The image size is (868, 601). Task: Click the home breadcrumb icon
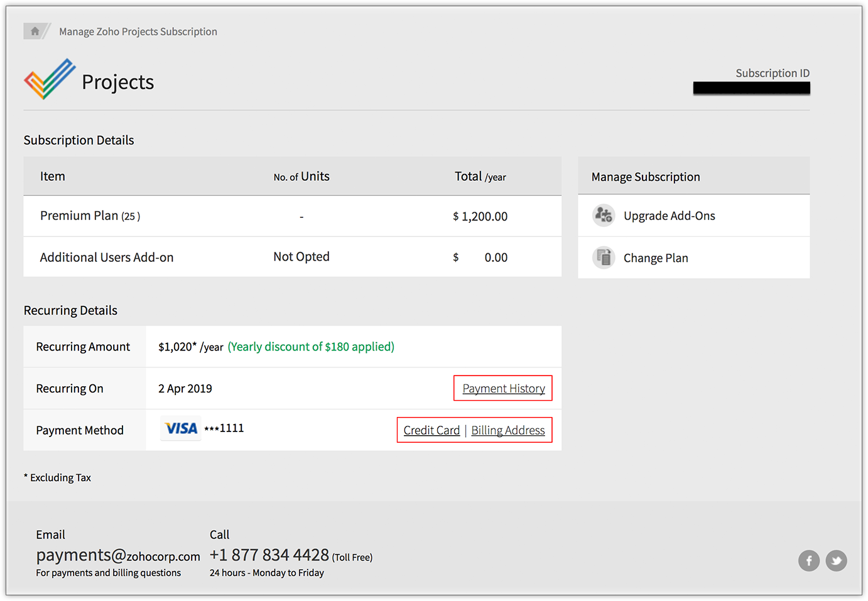click(35, 31)
